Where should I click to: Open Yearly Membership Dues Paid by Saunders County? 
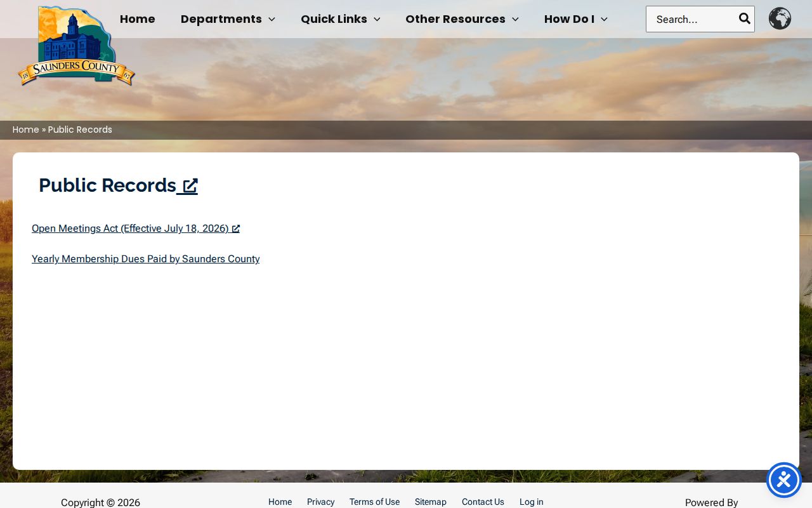[x=145, y=259]
